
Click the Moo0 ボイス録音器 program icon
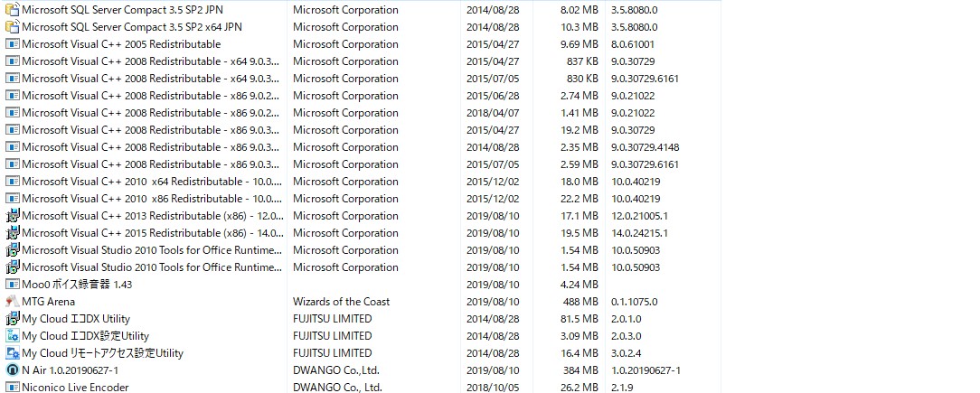coord(13,285)
